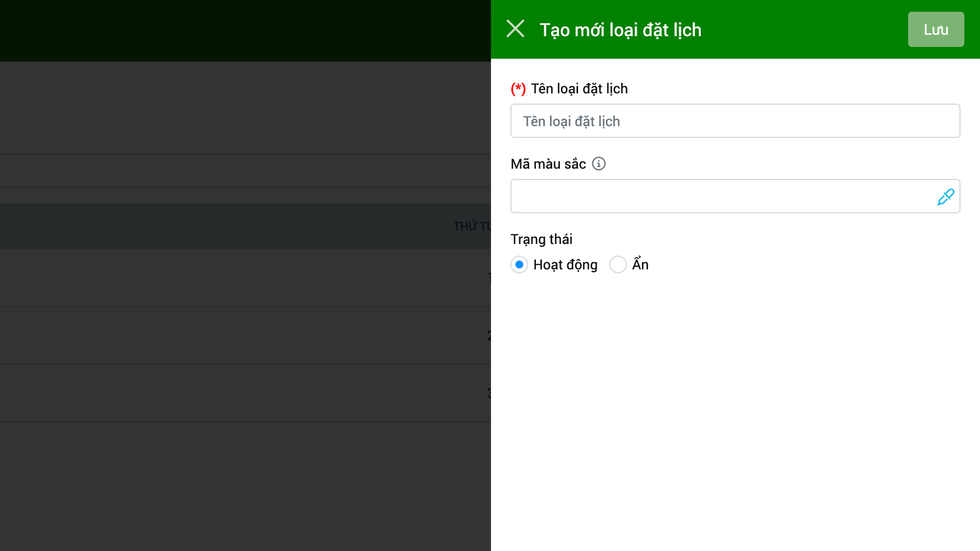Viewport: 980px width, 551px height.
Task: Click the dimmed THỨ TỰ column header
Action: tap(472, 226)
